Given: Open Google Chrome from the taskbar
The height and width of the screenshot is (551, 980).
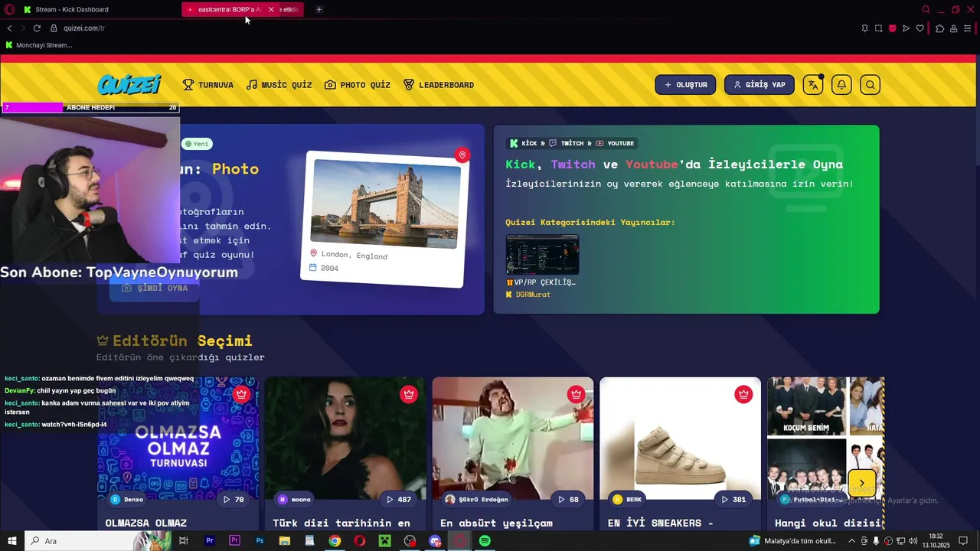Looking at the screenshot, I should point(335,541).
